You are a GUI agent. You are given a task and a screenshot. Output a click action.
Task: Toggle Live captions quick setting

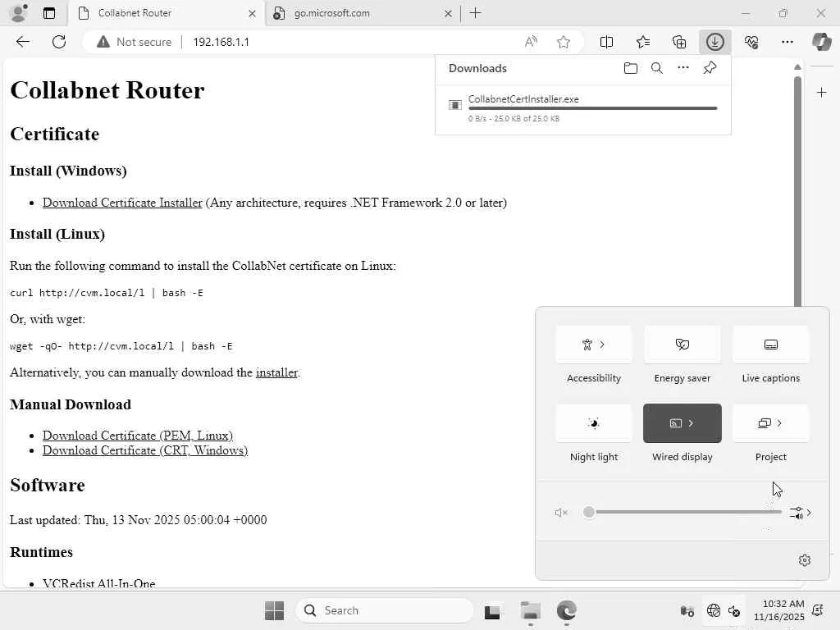pyautogui.click(x=770, y=345)
